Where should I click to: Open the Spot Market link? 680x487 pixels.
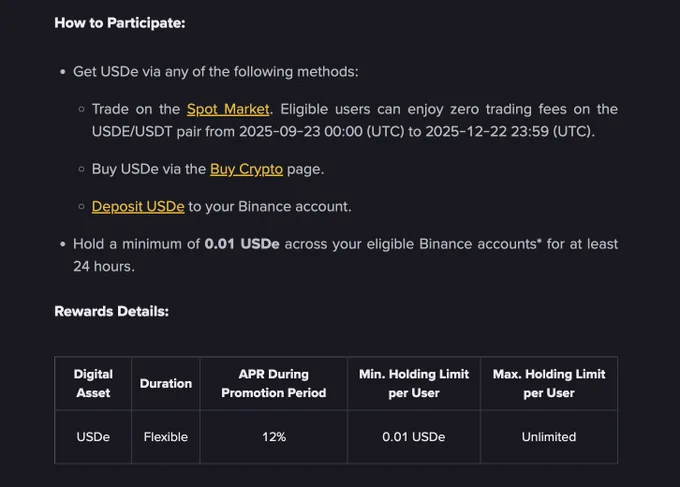coord(228,109)
